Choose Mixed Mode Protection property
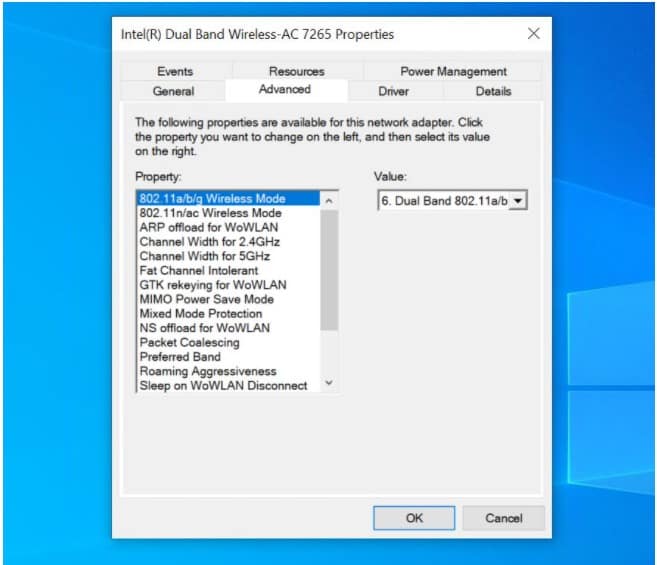The image size is (657, 565). (x=228, y=314)
